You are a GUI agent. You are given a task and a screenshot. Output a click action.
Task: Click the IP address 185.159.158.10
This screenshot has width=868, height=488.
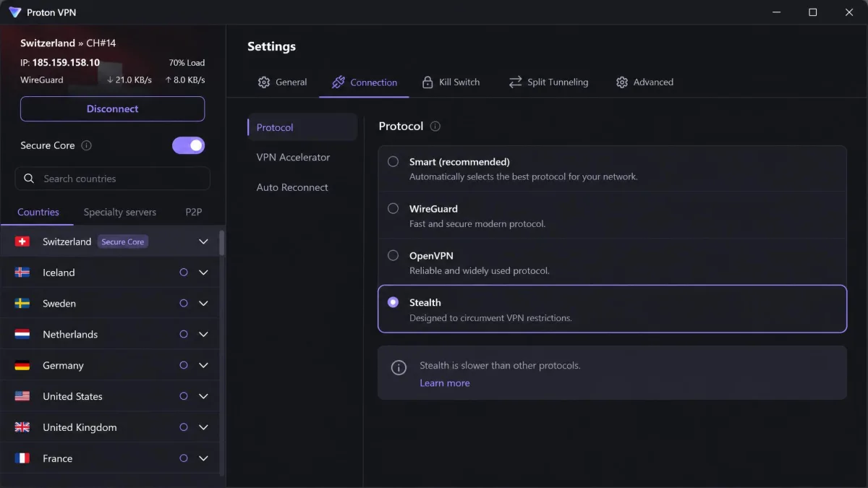[x=66, y=63]
